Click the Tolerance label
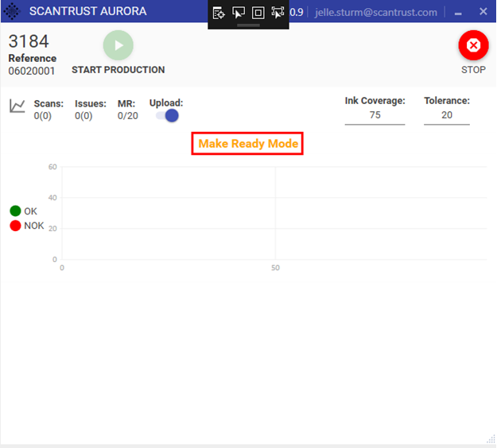The height and width of the screenshot is (448, 497). coord(447,101)
